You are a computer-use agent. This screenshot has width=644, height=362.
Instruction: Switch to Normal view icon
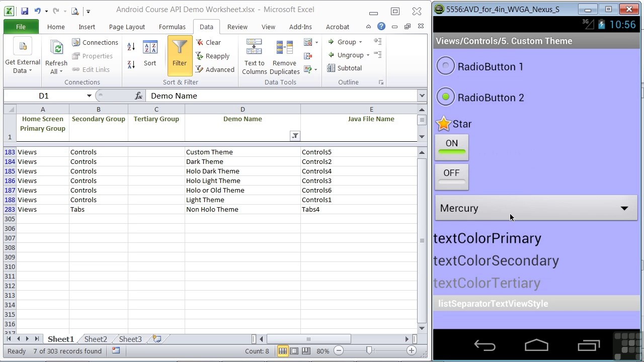point(283,351)
